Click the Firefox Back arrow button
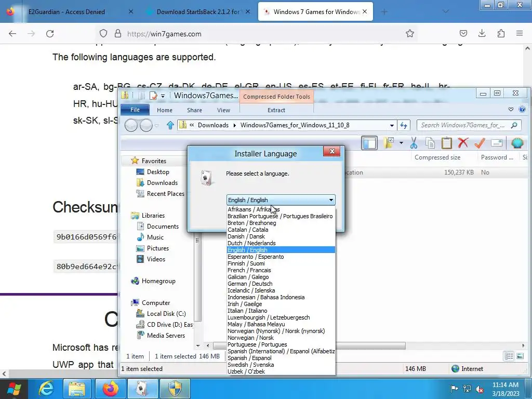This screenshot has height=399, width=532. pos(12,34)
